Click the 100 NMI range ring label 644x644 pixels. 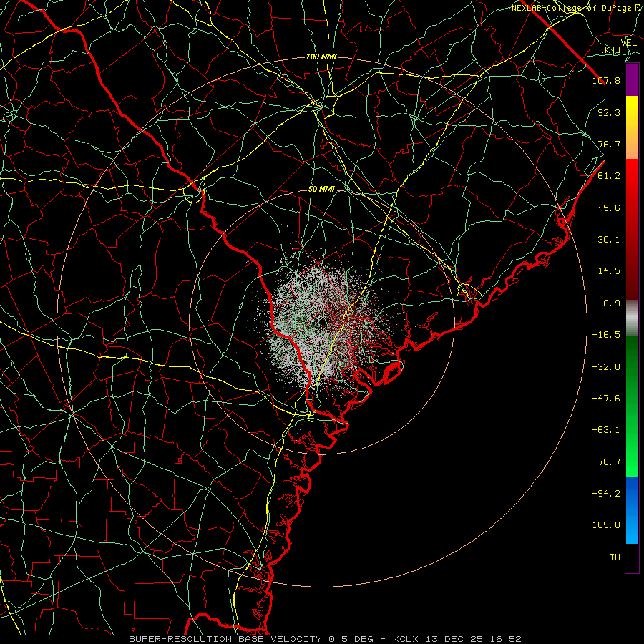[x=321, y=57]
